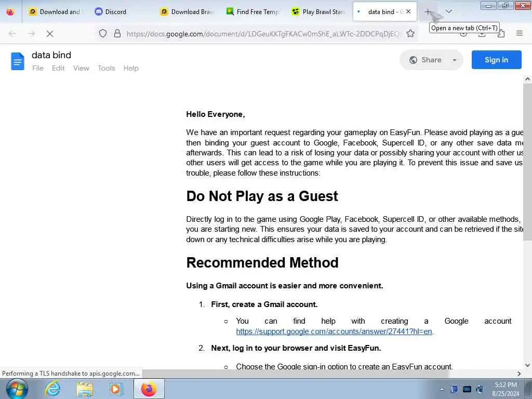Viewport: 532px width, 399px height.
Task: Close the 'data bind' tab
Action: (408, 11)
